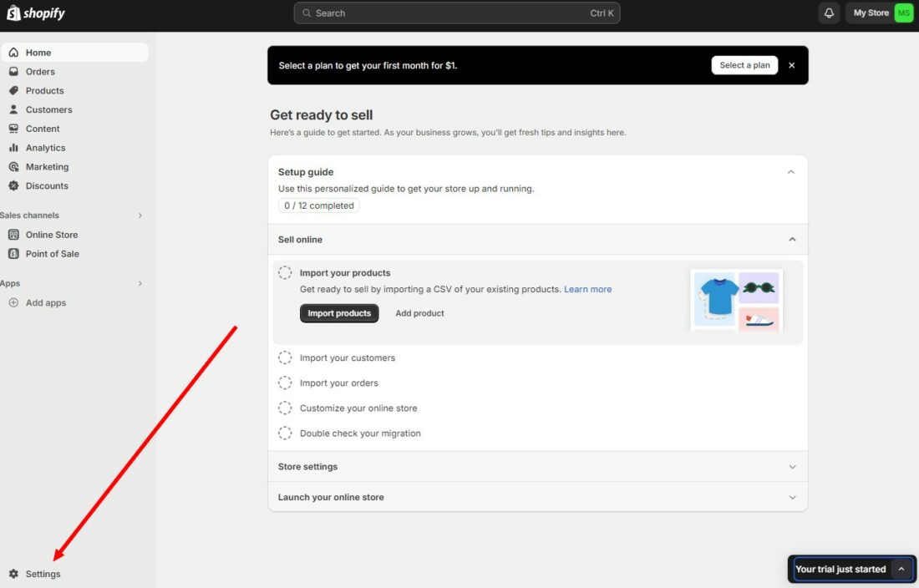Open the Home icon in sidebar
919x588 pixels.
14,52
